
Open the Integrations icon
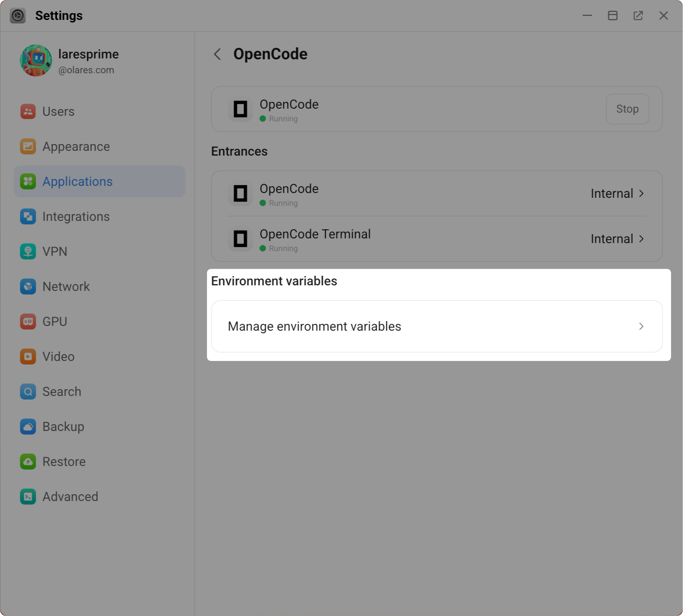(x=28, y=216)
